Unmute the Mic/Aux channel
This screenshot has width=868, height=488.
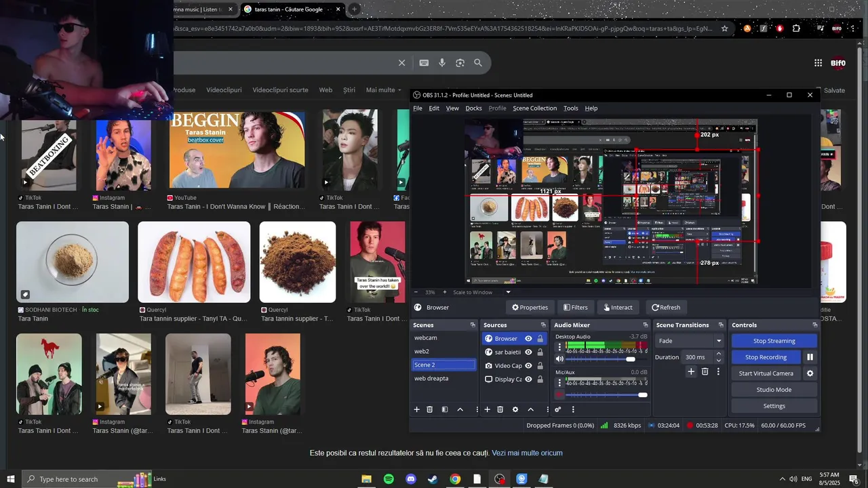click(x=559, y=395)
